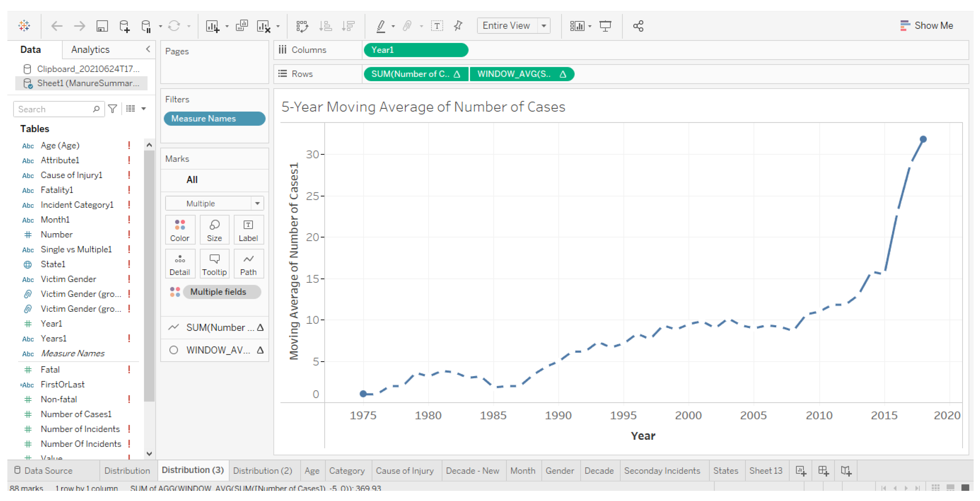
Task: Click the Save icon in toolbar
Action: coord(102,26)
